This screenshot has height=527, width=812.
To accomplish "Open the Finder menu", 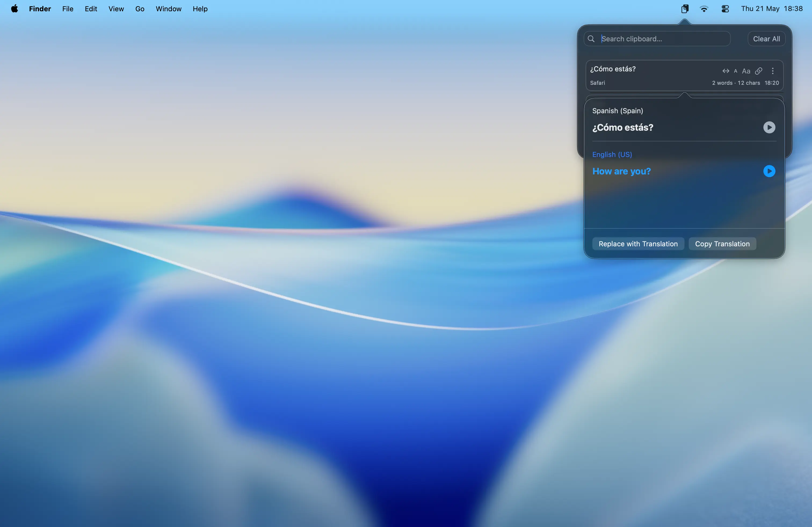I will pyautogui.click(x=40, y=9).
